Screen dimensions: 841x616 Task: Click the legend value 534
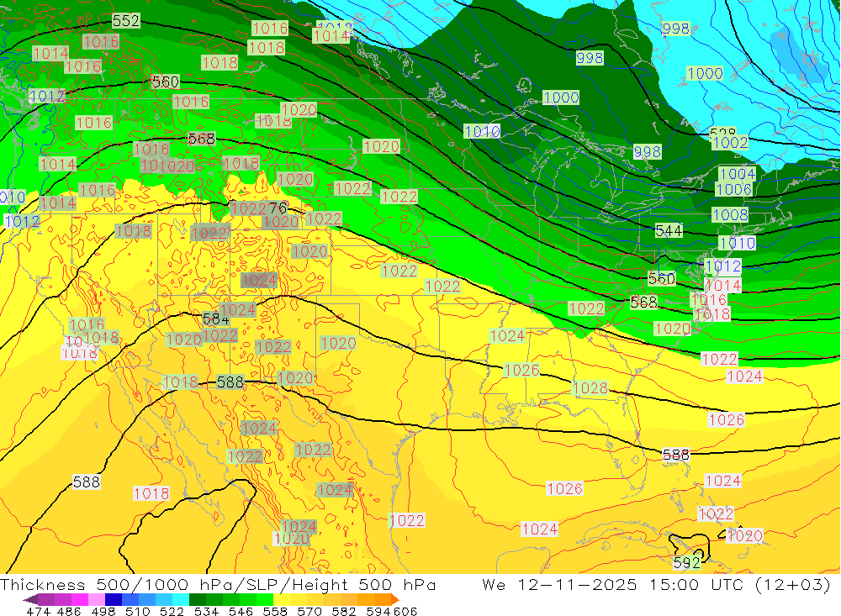coord(207,611)
